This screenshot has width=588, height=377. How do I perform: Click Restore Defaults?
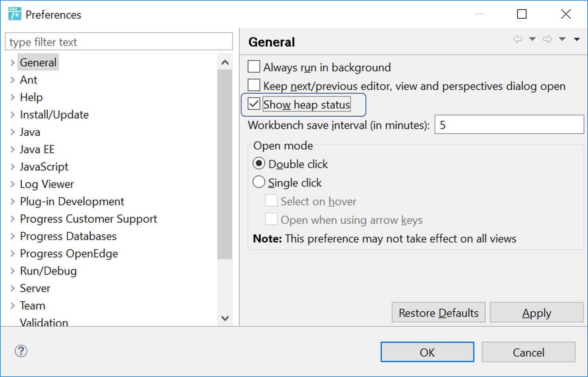pos(438,313)
